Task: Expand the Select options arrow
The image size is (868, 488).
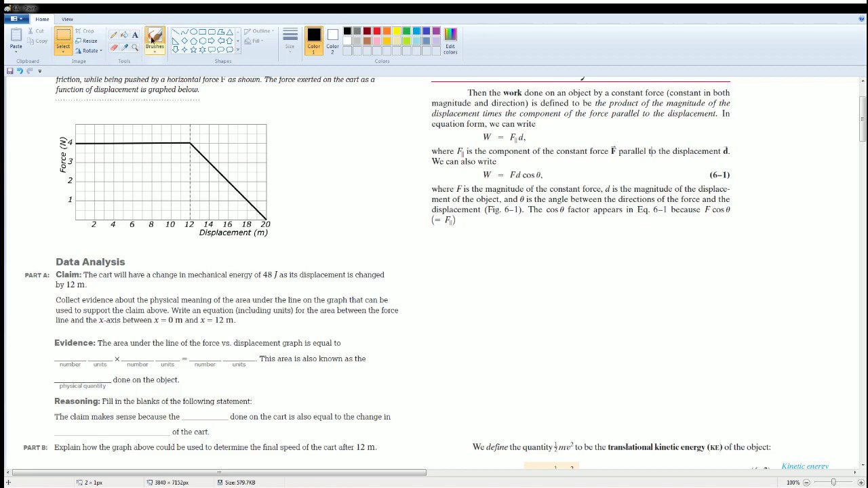Action: point(63,52)
